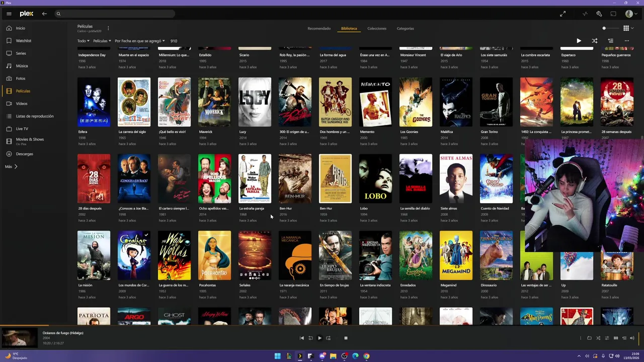The image size is (644, 362).
Task: Open the Windows Start menu
Action: click(278, 356)
